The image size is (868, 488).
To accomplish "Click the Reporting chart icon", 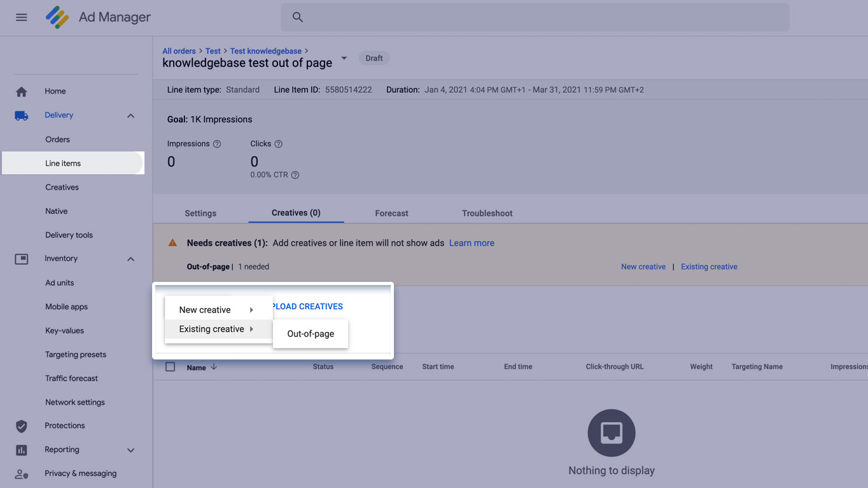I will pyautogui.click(x=22, y=450).
